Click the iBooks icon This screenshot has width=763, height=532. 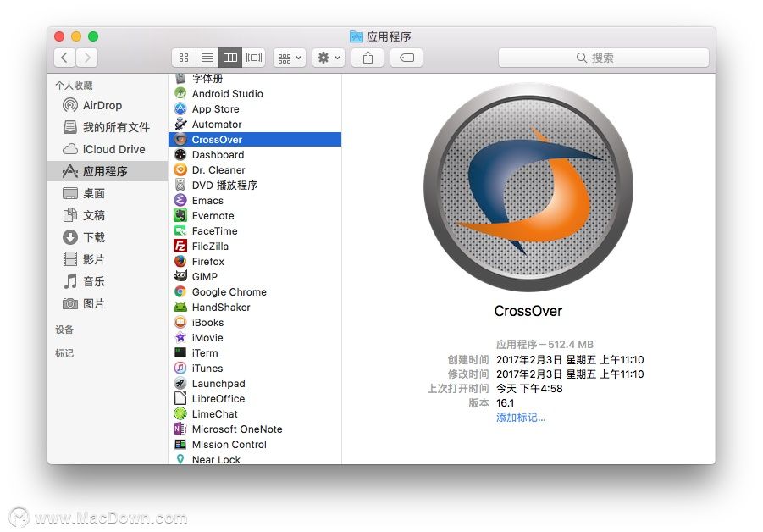pos(180,322)
